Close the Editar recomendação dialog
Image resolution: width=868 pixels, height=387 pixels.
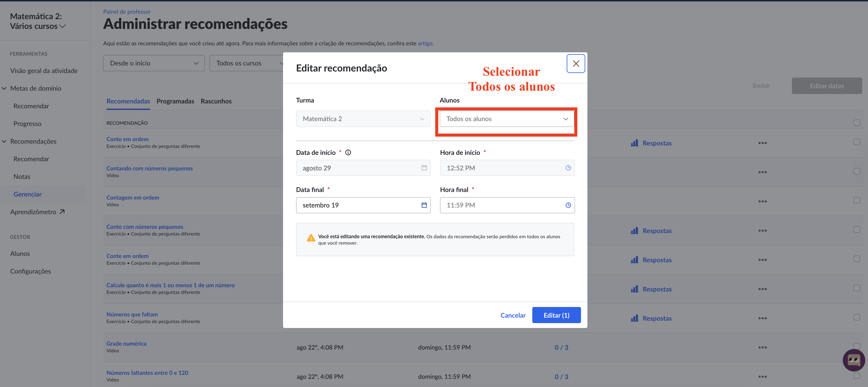tap(576, 63)
